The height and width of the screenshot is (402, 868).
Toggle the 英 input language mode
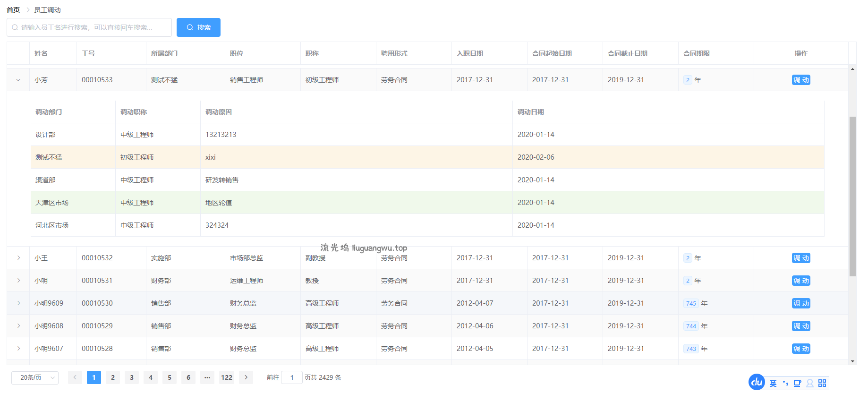pyautogui.click(x=773, y=383)
